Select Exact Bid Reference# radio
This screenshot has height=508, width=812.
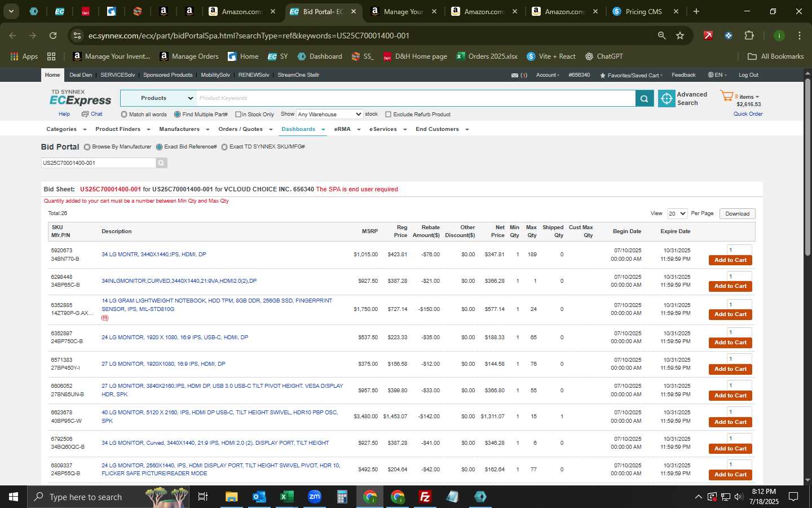pyautogui.click(x=159, y=147)
